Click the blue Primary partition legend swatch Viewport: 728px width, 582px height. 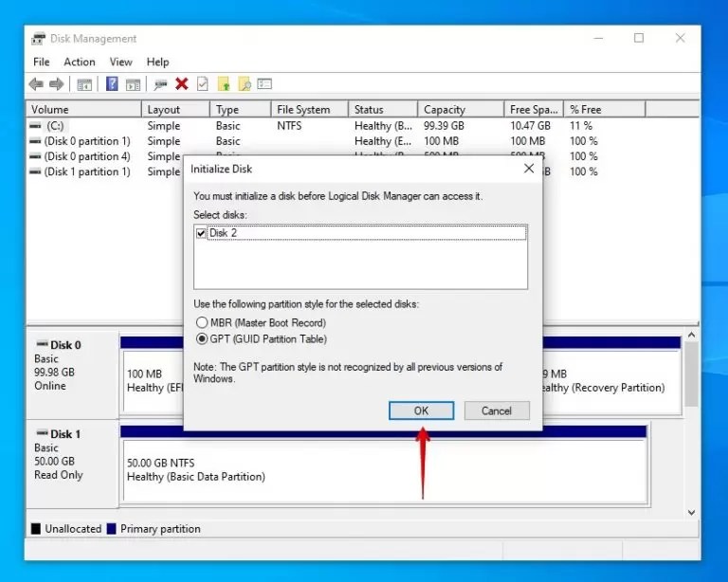[x=111, y=529]
